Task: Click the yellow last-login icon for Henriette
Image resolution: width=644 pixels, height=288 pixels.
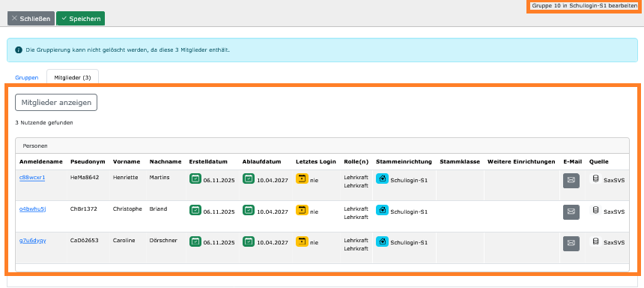Action: click(302, 178)
